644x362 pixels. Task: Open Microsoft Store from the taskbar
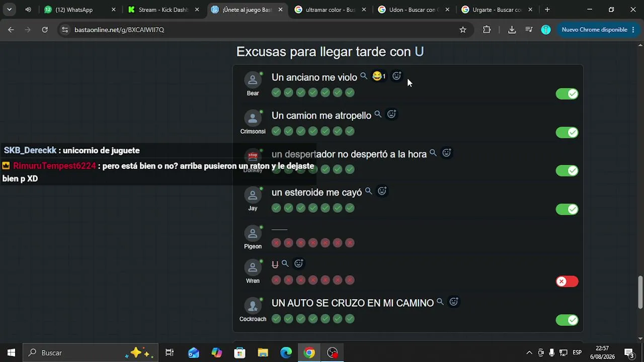[x=239, y=353]
